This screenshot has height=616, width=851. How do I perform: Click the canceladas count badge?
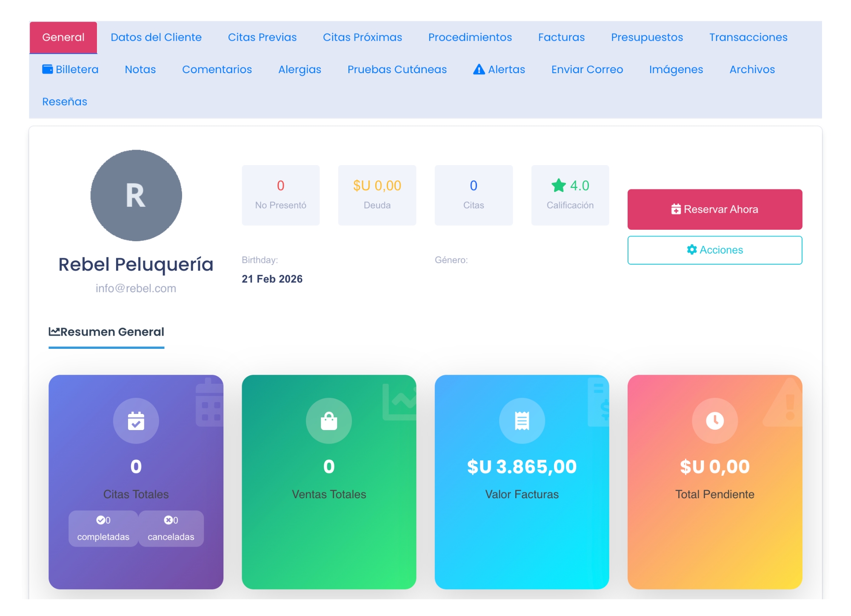[x=171, y=528]
